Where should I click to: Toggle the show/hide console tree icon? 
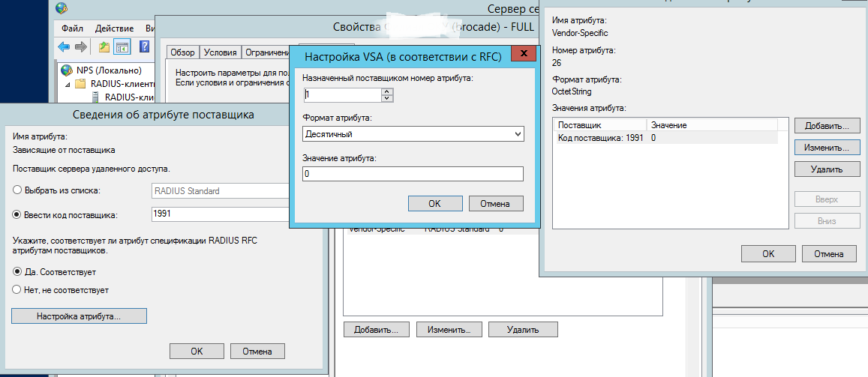pyautogui.click(x=122, y=47)
